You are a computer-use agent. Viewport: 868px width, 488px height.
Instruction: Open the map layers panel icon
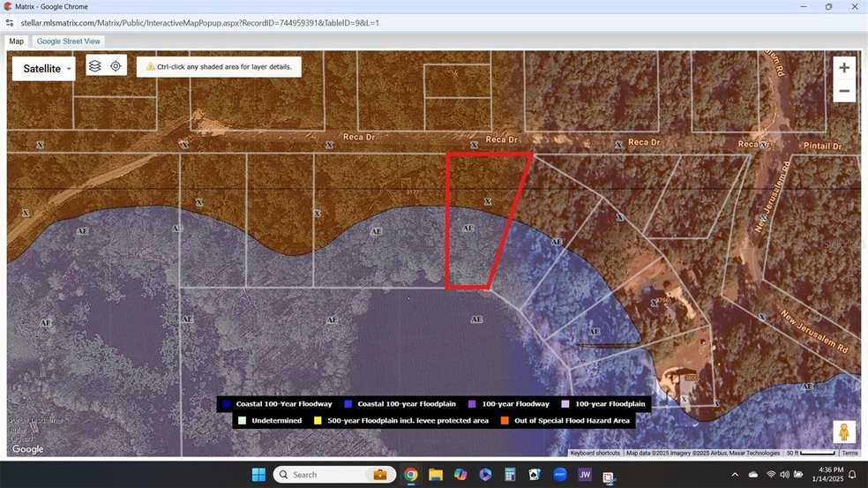(x=95, y=66)
